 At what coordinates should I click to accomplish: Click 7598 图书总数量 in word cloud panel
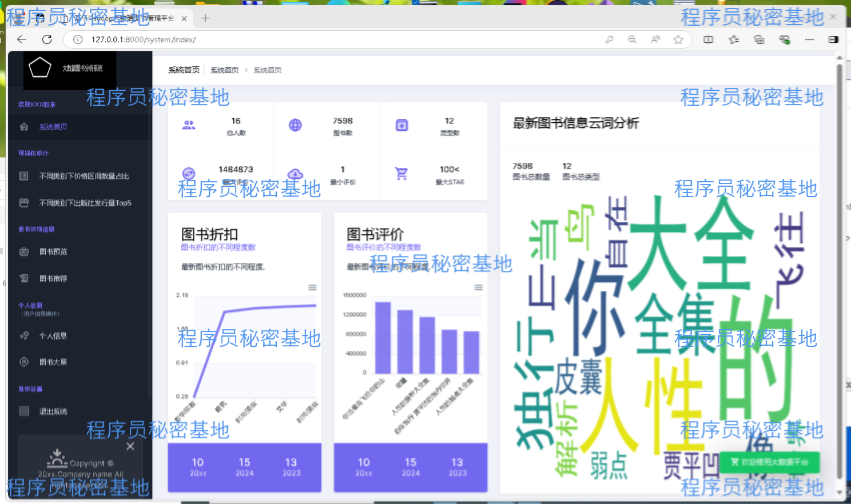pos(531,171)
